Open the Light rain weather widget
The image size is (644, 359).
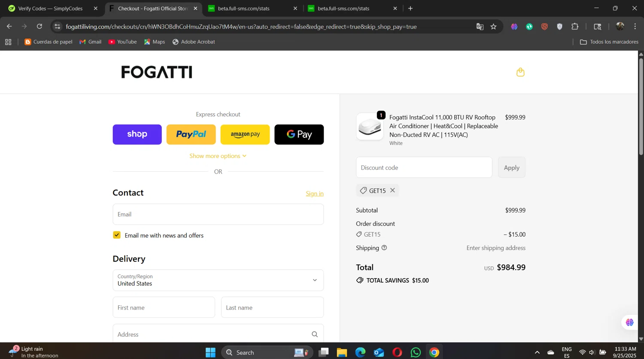point(33,352)
